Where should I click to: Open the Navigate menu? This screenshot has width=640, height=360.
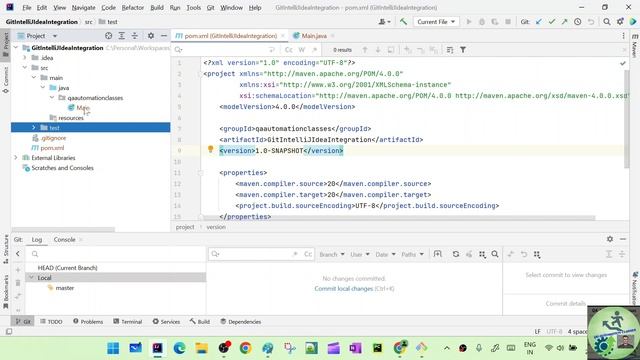pyautogui.click(x=83, y=7)
